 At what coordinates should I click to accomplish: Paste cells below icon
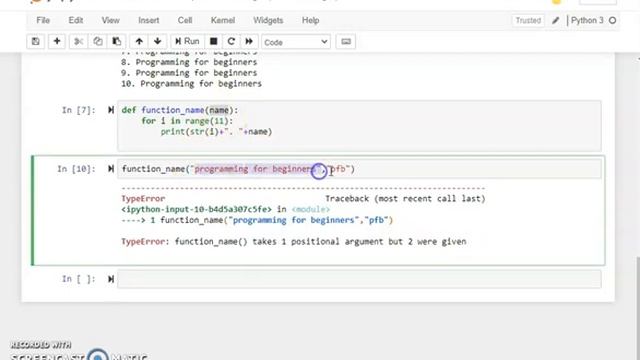(x=117, y=42)
